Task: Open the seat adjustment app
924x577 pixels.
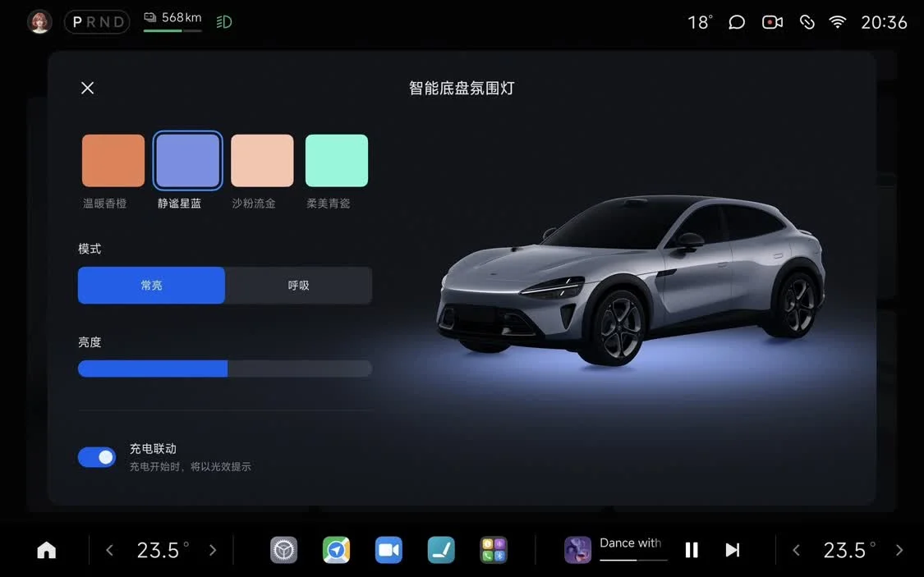Action: pos(441,550)
